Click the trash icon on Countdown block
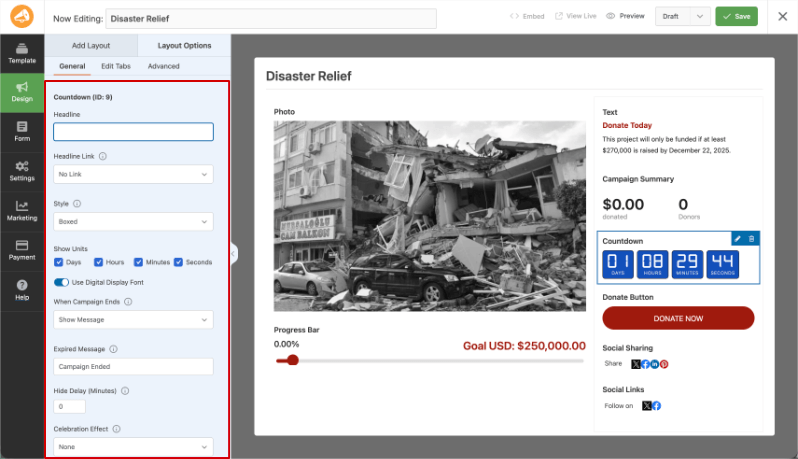798x459 pixels. [x=751, y=239]
